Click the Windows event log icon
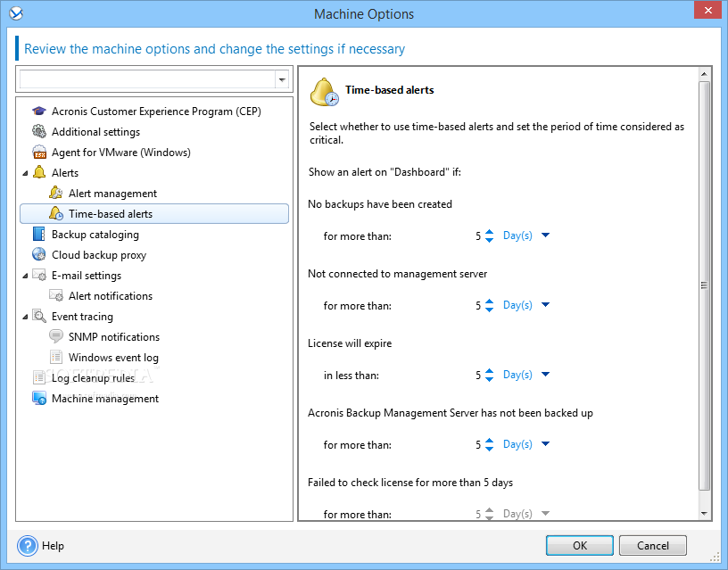 55,357
